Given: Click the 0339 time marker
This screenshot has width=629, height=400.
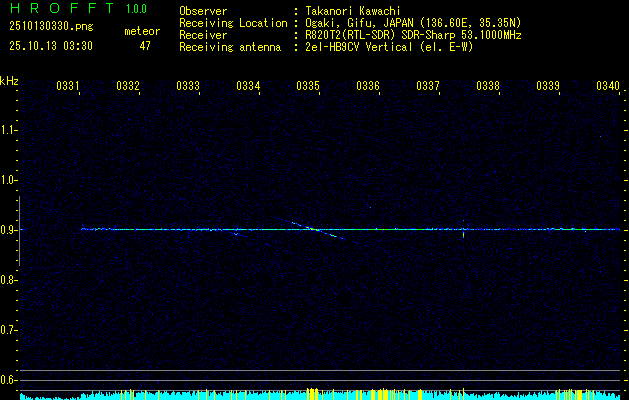Looking at the screenshot, I should [548, 86].
